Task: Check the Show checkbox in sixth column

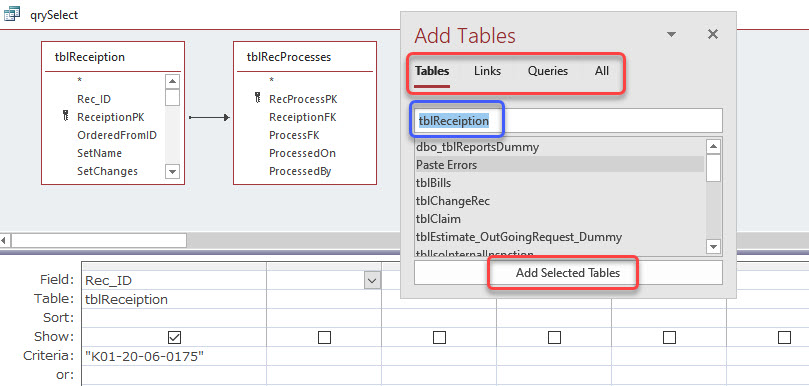Action: tap(784, 337)
